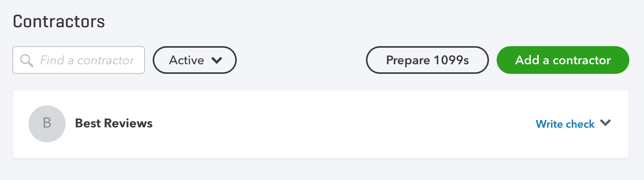The image size is (644, 180).
Task: Click the green Add a contractor button
Action: 563,60
